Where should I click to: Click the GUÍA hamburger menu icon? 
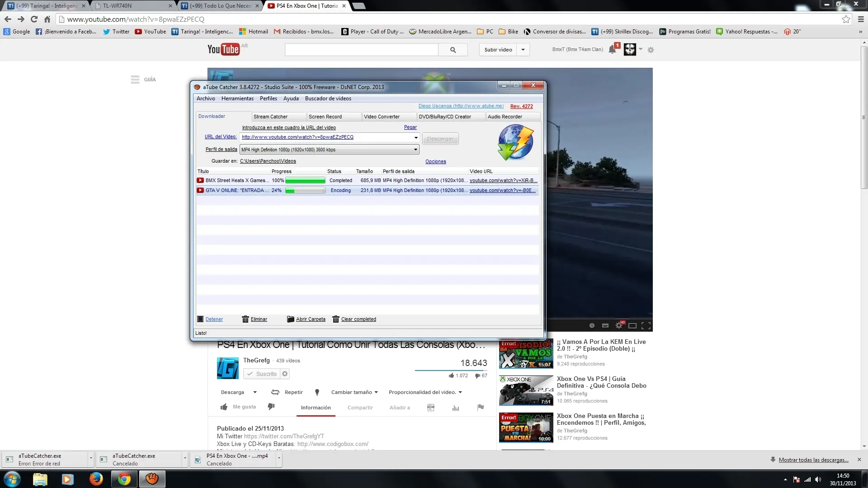click(135, 80)
